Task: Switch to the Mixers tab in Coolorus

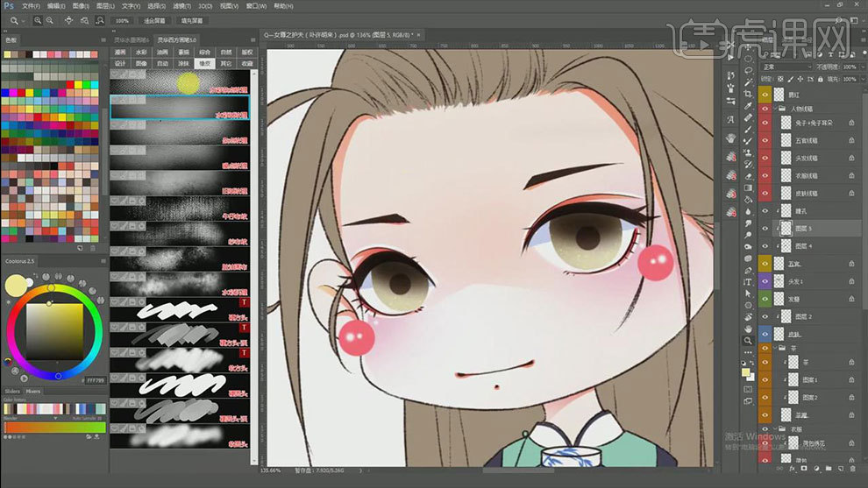Action: (33, 391)
